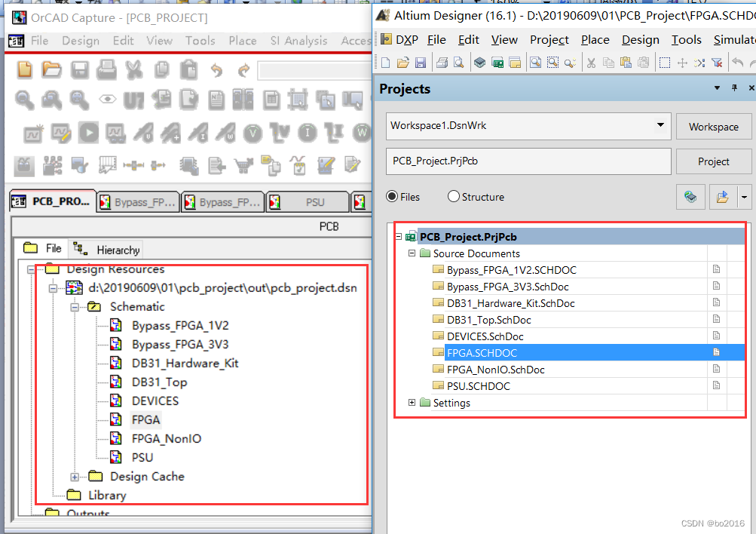This screenshot has height=534, width=756.
Task: Collapse the Schematic folder in OrCAD
Action: 75,307
